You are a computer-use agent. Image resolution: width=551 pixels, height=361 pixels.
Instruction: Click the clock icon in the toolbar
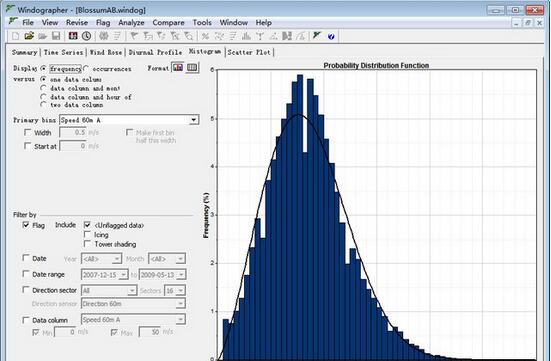[86, 36]
